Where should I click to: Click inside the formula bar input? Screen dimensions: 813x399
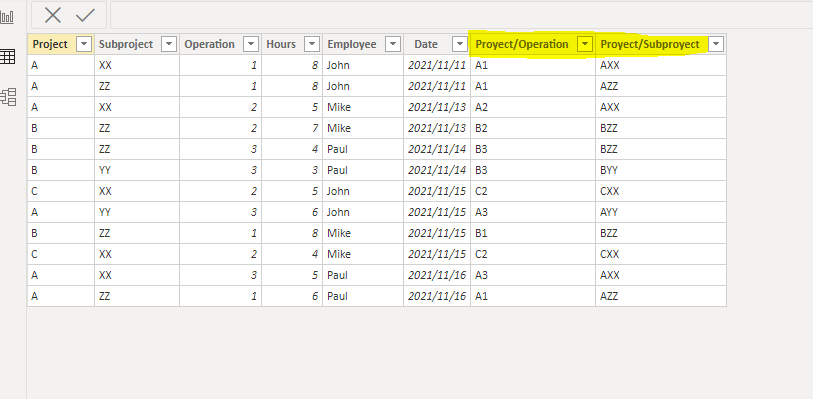[461, 15]
